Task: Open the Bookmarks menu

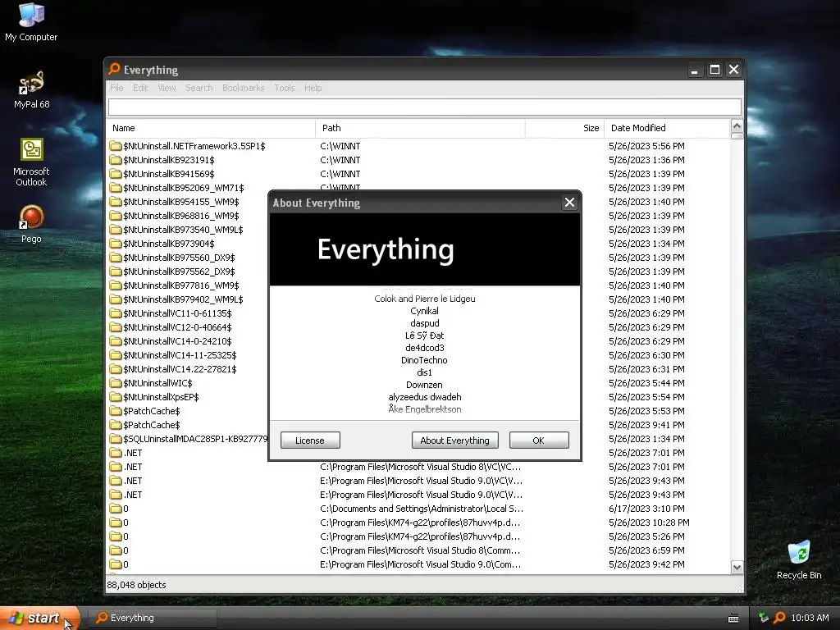Action: 243,88
